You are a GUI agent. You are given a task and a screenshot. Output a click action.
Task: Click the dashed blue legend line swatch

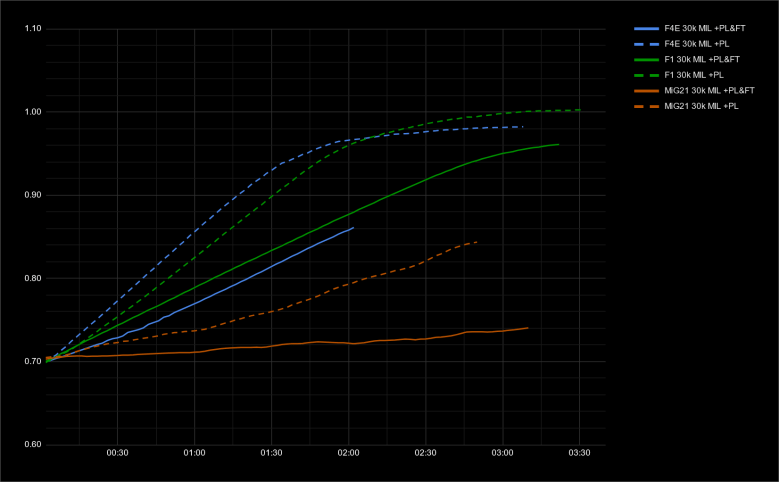646,44
